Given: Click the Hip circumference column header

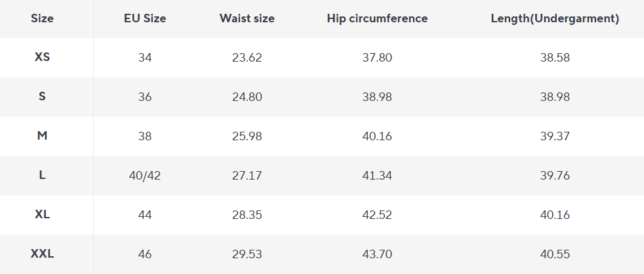Looking at the screenshot, I should point(377,18).
